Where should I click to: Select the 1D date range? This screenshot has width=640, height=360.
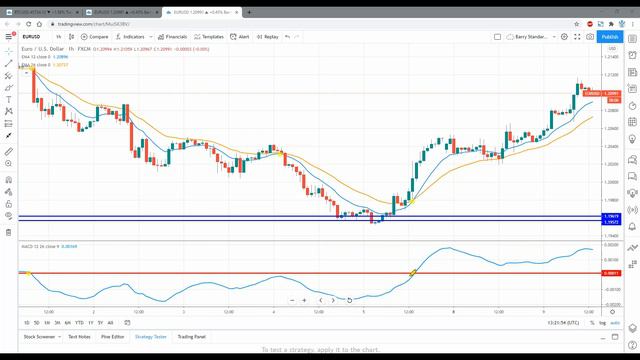click(27, 323)
